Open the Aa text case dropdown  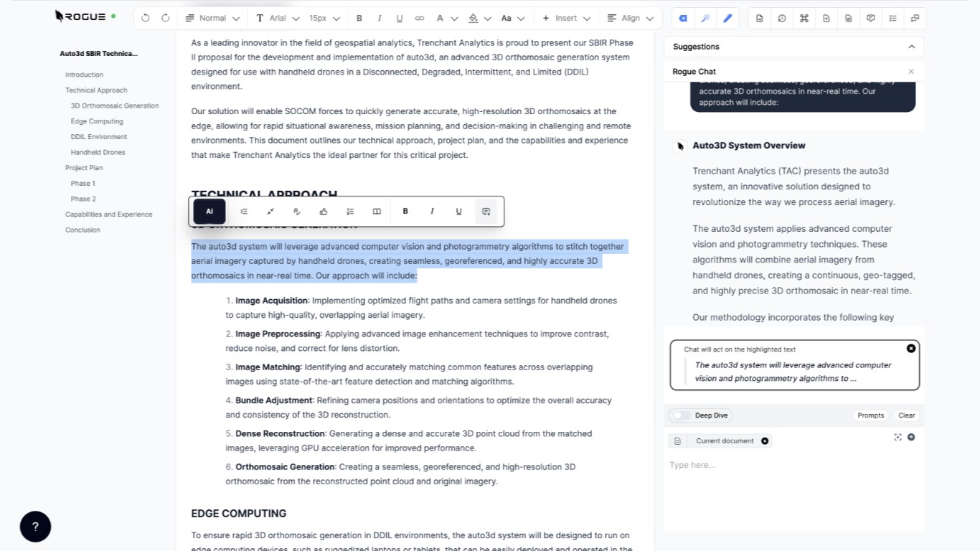(x=512, y=18)
